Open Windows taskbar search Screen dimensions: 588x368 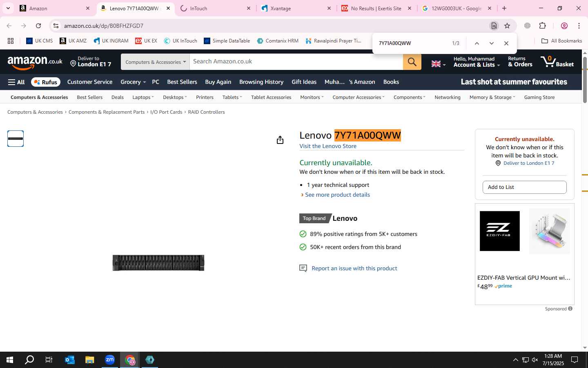pyautogui.click(x=29, y=360)
